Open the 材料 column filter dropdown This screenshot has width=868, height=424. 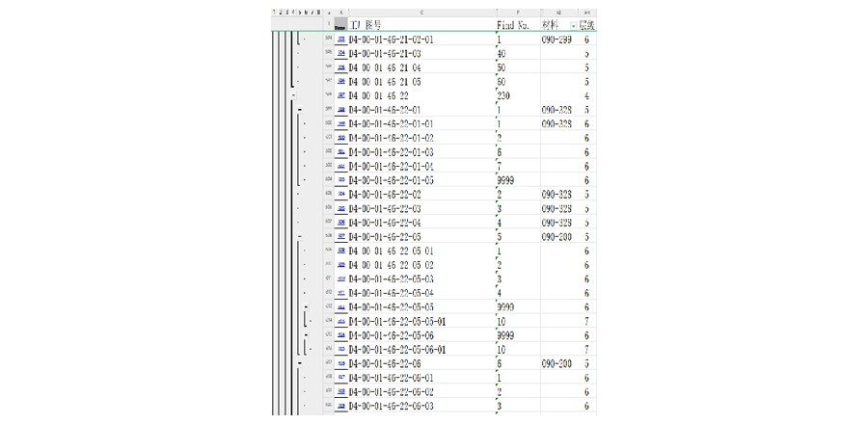click(x=574, y=24)
